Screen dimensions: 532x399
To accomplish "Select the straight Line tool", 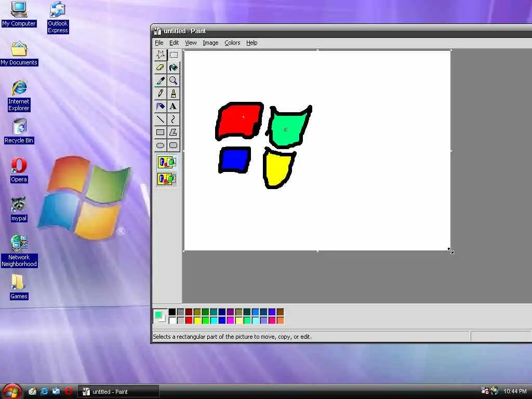I will pyautogui.click(x=161, y=119).
